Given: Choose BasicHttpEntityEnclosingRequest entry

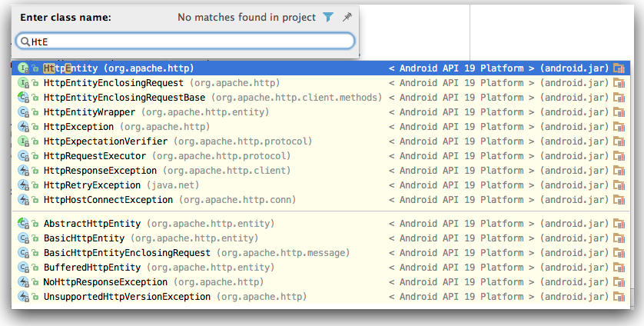Looking at the screenshot, I should [320, 253].
